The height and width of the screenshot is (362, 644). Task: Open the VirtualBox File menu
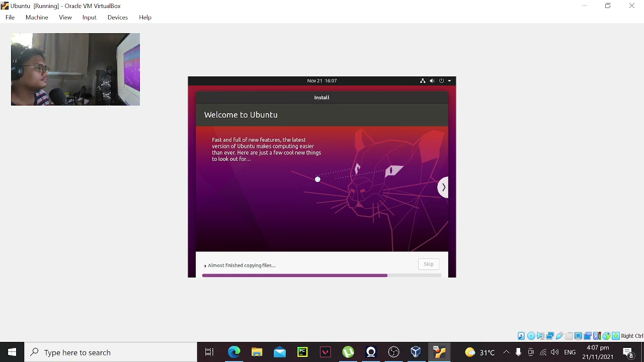coord(10,17)
